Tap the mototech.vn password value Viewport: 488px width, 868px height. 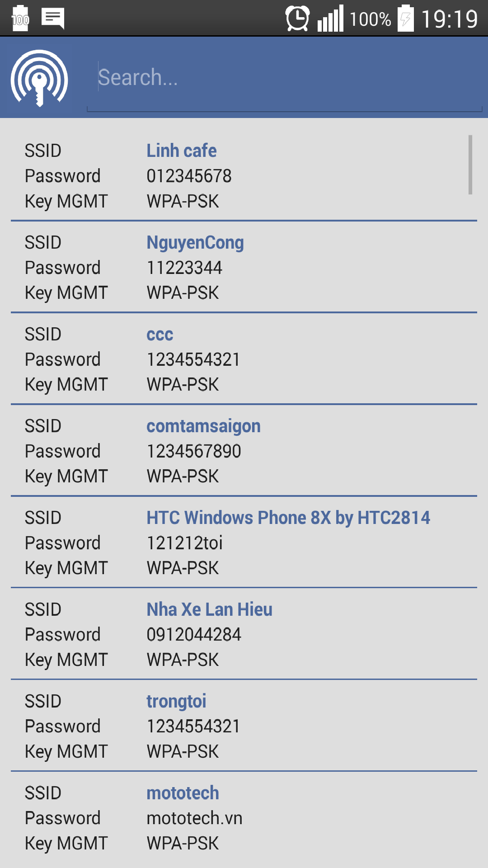[194, 818]
